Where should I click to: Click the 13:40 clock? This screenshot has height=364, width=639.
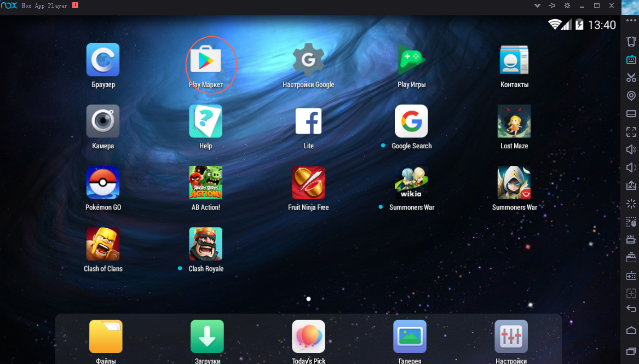[602, 25]
